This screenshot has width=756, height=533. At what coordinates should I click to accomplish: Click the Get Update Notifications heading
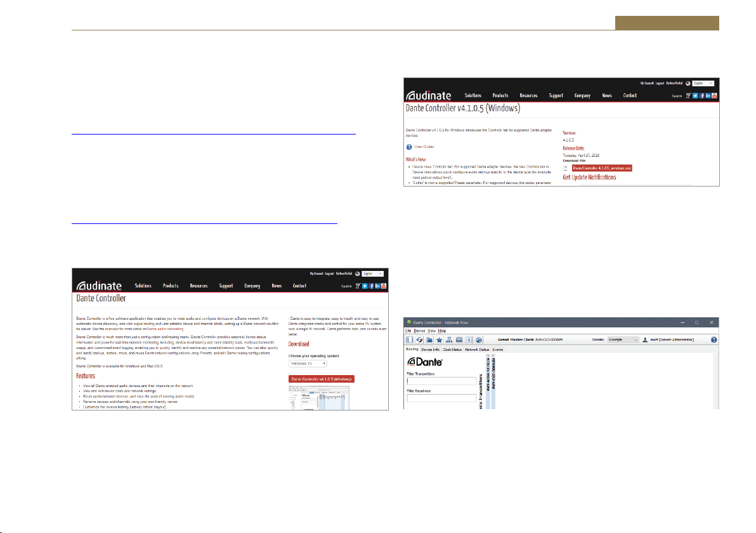[x=589, y=178]
